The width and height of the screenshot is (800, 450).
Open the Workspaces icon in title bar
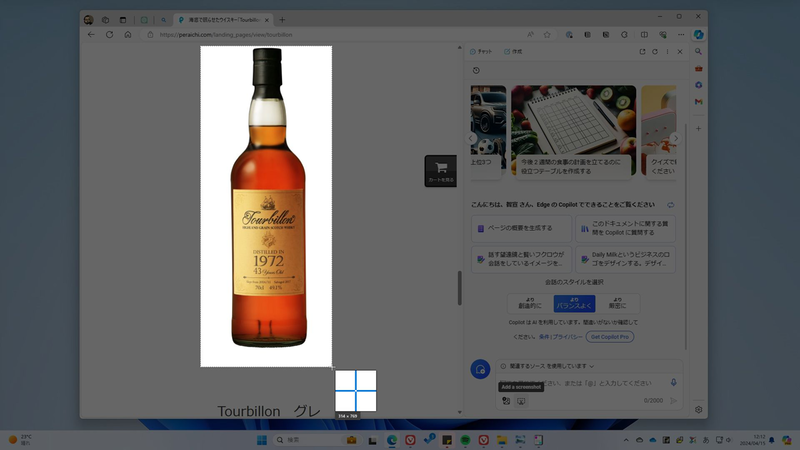(x=105, y=20)
